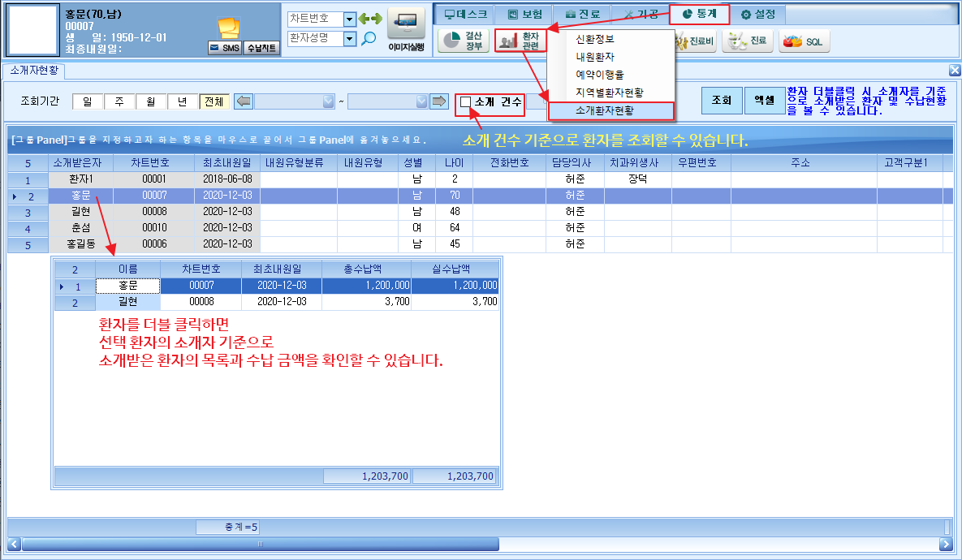Toggle the 소개 건수 checkbox
The image size is (962, 560).
pos(466,101)
